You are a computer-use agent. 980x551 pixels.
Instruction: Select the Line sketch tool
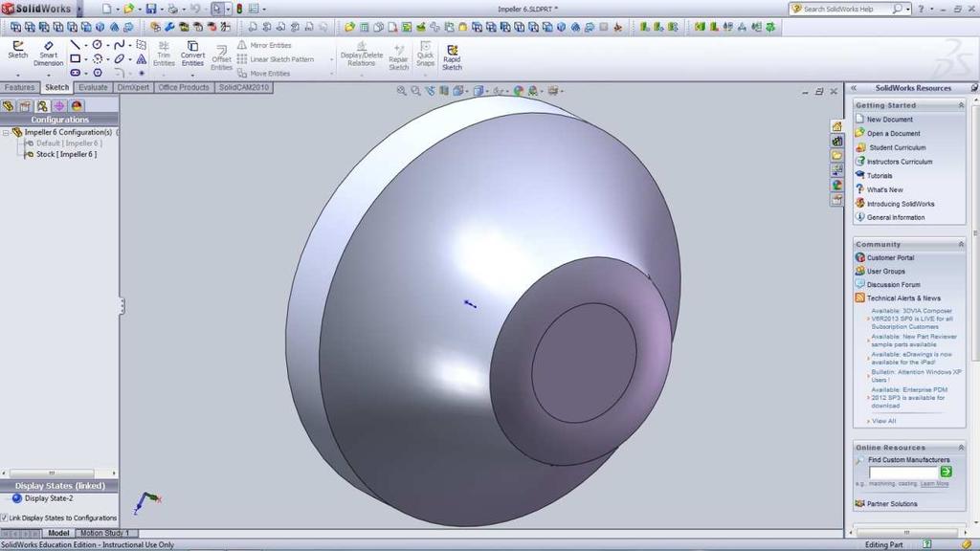(x=75, y=45)
